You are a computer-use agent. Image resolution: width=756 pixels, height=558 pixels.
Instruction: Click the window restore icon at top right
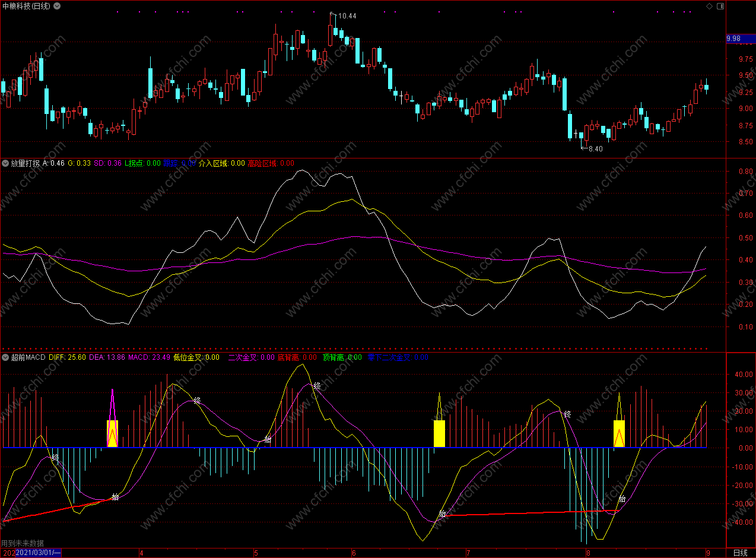tap(720, 6)
